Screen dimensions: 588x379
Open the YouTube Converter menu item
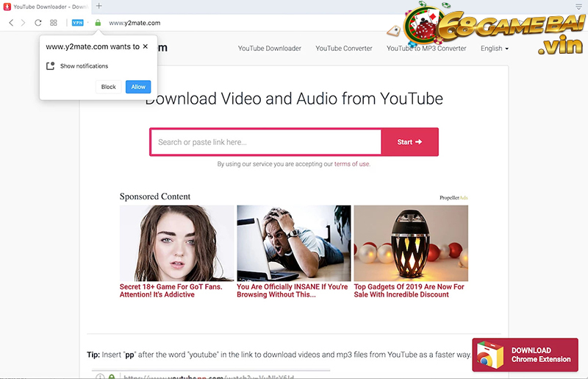[344, 49]
